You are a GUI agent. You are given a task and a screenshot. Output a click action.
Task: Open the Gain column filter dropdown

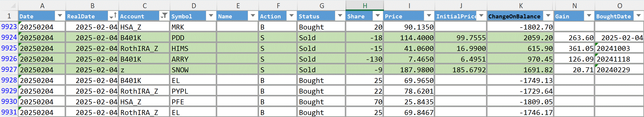tap(589, 16)
